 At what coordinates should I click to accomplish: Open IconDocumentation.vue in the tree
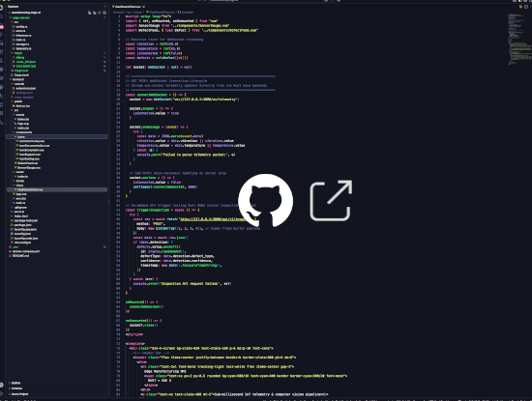(x=34, y=145)
